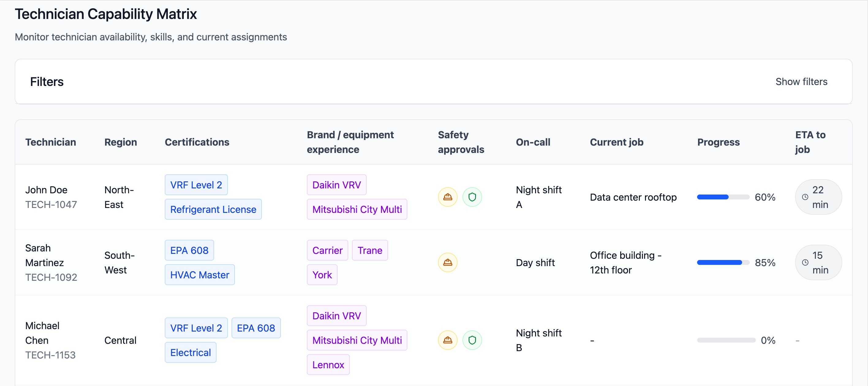
Task: Click clock icon in 22 min ETA
Action: click(x=805, y=197)
